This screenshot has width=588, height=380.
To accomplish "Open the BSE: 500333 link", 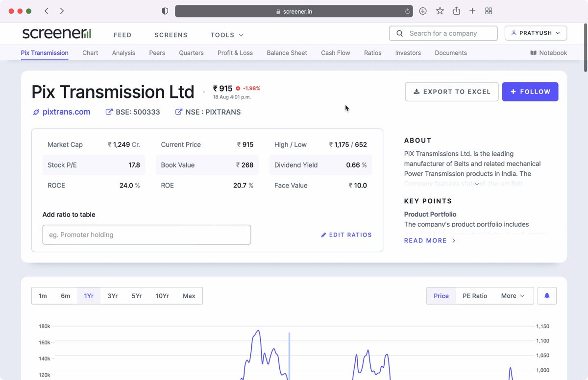I will pyautogui.click(x=133, y=112).
